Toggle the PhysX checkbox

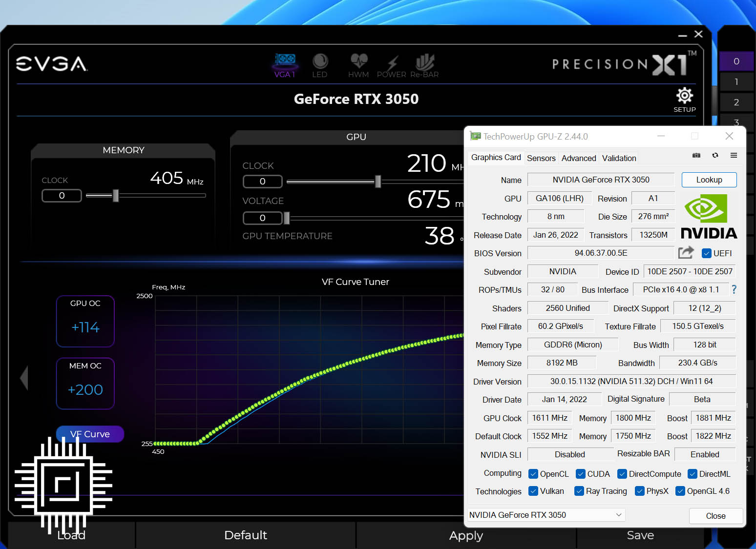(640, 491)
